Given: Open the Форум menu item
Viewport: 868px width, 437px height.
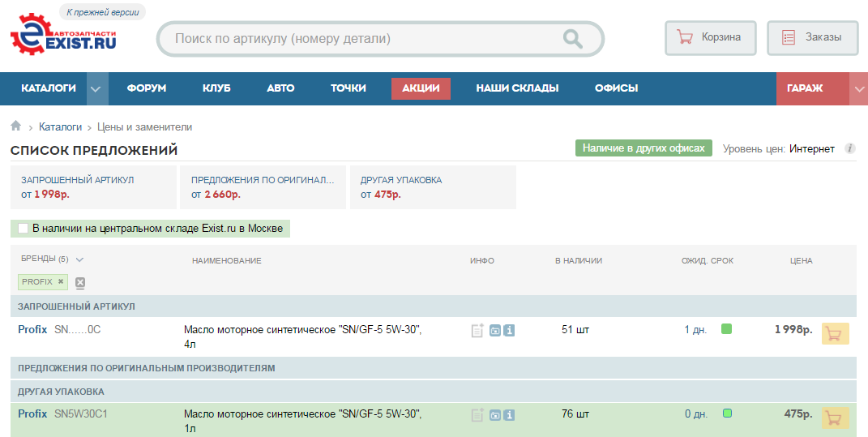Looking at the screenshot, I should (146, 88).
